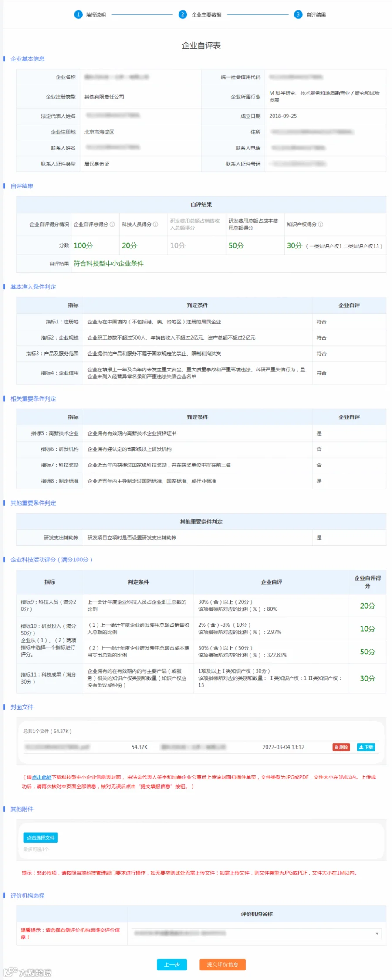Delete the uploaded cover file
The width and height of the screenshot is (392, 980).
click(x=341, y=747)
